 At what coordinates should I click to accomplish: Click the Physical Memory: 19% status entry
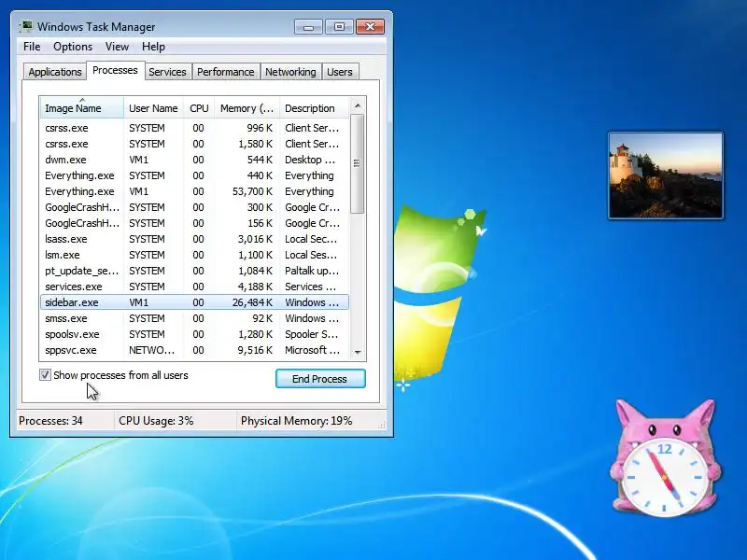[x=296, y=421]
